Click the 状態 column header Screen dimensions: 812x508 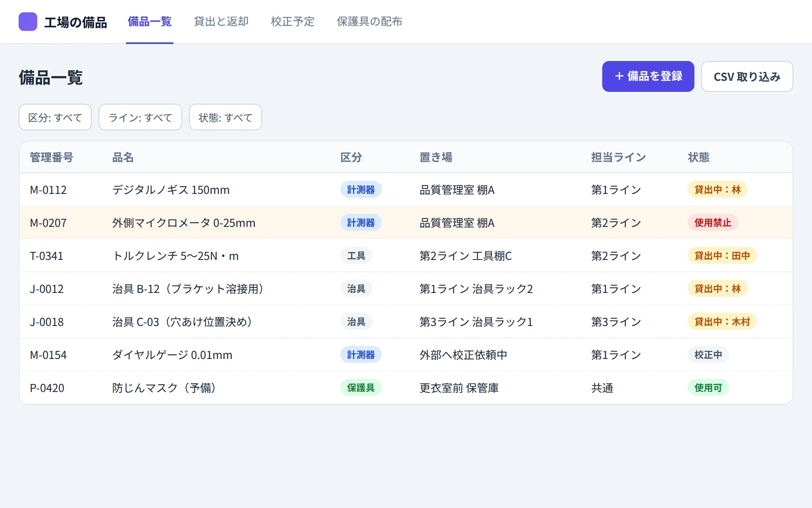(699, 157)
